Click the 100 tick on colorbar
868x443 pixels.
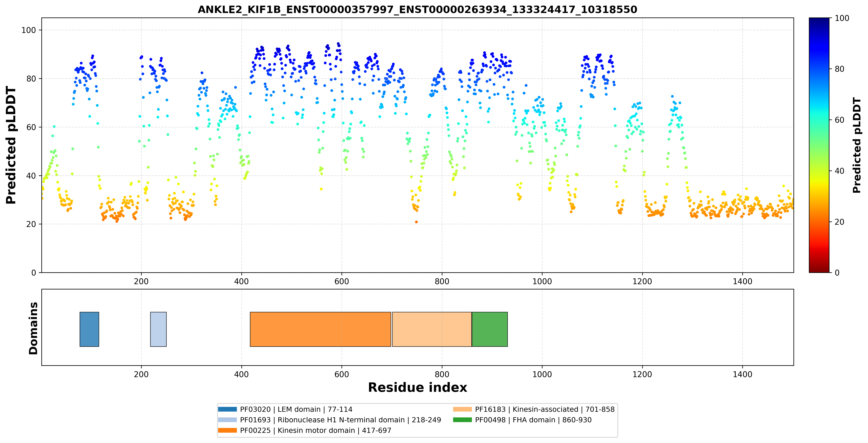[842, 18]
